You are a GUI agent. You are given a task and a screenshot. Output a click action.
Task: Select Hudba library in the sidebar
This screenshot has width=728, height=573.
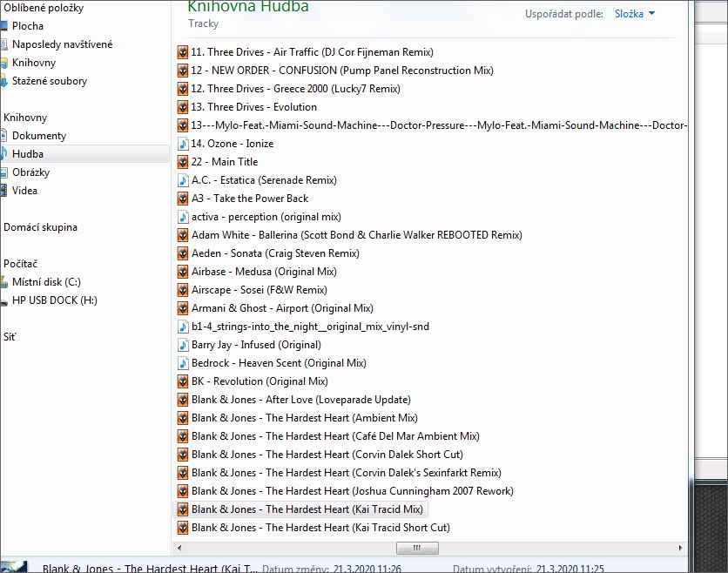click(28, 154)
